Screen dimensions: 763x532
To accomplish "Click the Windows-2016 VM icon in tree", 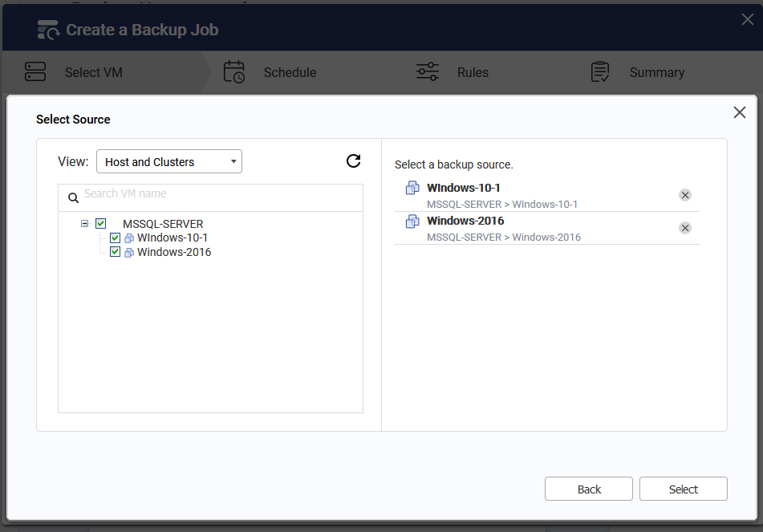I will pos(129,253).
